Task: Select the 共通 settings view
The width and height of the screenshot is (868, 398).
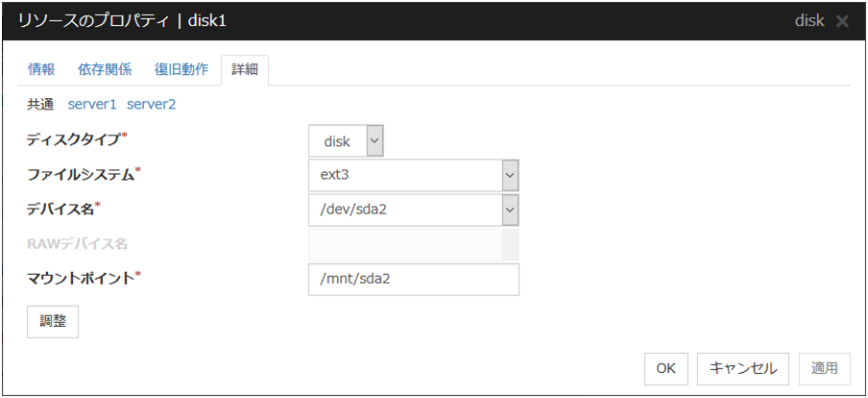Action: 41,103
